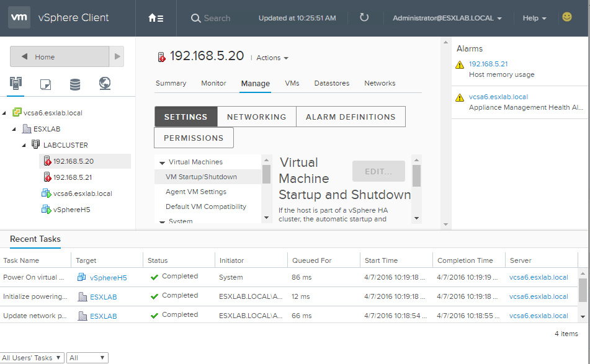Open the Networking globe inventory icon

coord(105,84)
